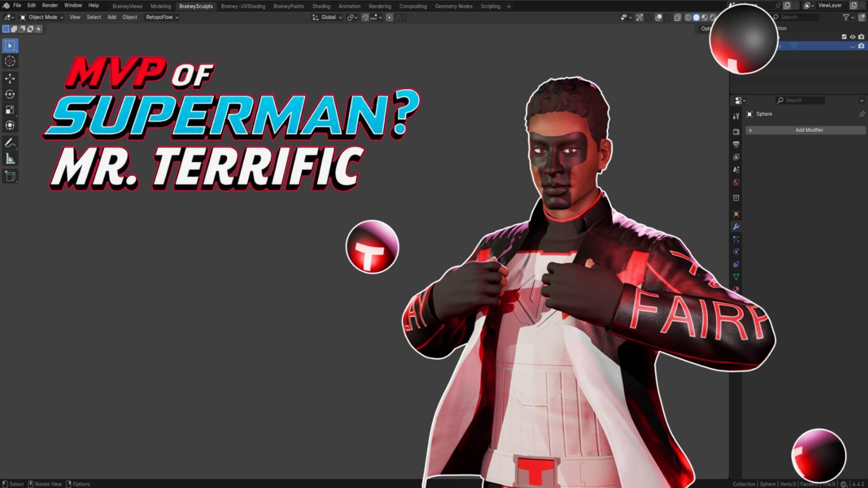This screenshot has height=488, width=868.
Task: Open the Physics Properties tab
Action: [736, 251]
